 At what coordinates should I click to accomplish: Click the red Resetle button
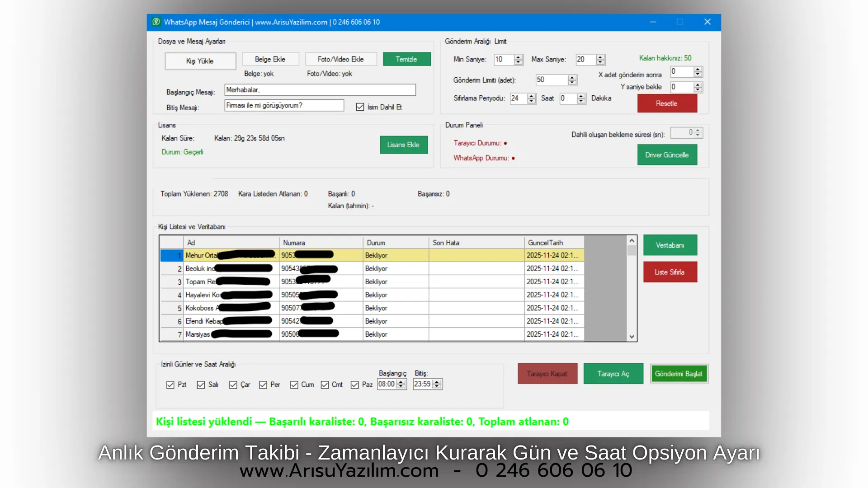(667, 103)
